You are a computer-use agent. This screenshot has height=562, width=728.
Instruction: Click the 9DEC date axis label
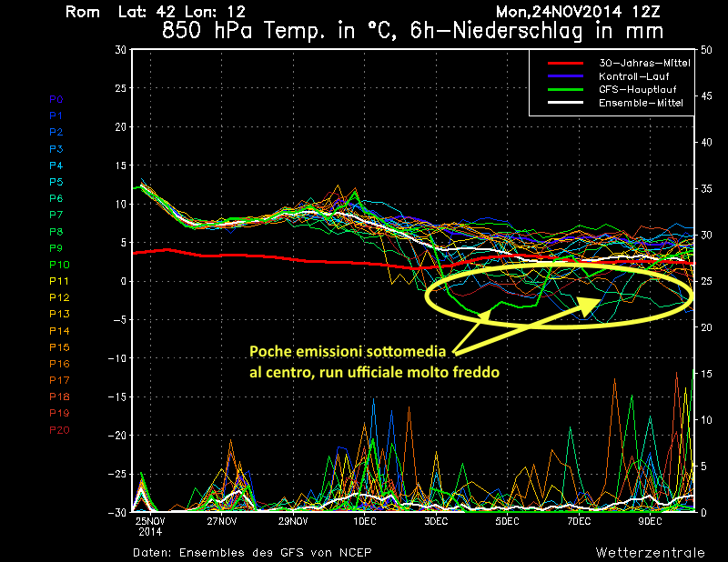pyautogui.click(x=650, y=522)
